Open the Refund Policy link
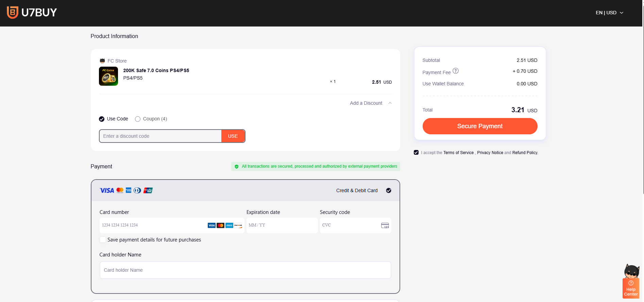The image size is (644, 302). [525, 153]
